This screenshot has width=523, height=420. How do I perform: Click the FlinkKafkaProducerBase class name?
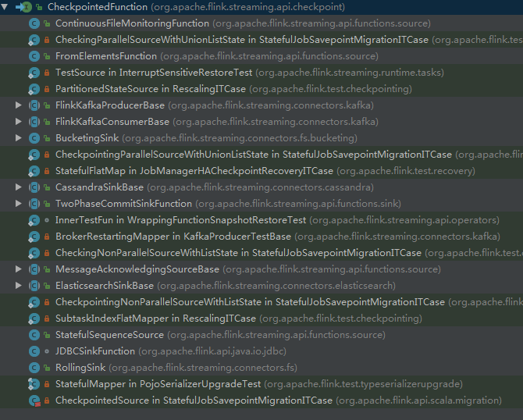pos(110,105)
